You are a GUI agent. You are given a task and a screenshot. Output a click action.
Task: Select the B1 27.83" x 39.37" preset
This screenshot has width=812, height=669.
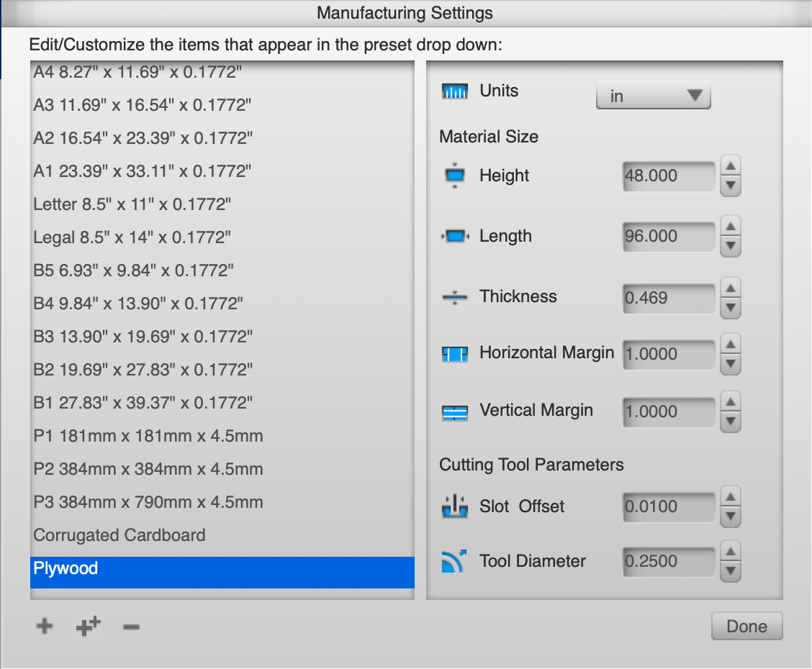[222, 403]
